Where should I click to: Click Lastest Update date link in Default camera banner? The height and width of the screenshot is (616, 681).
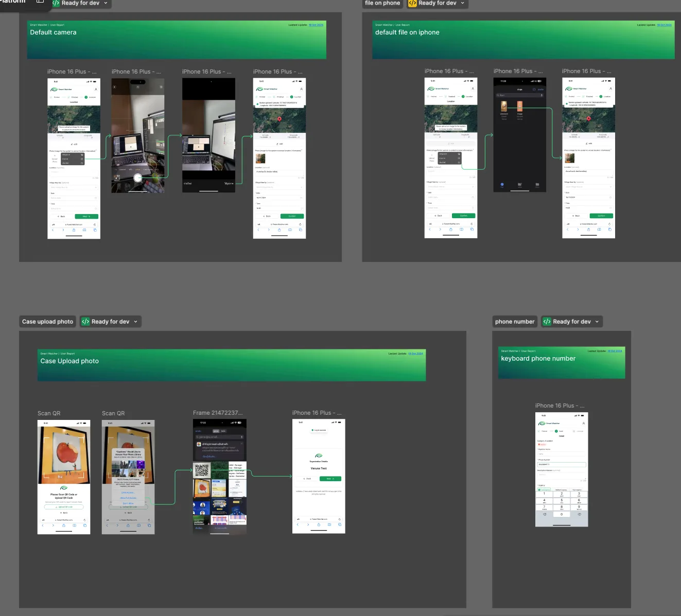(x=316, y=25)
